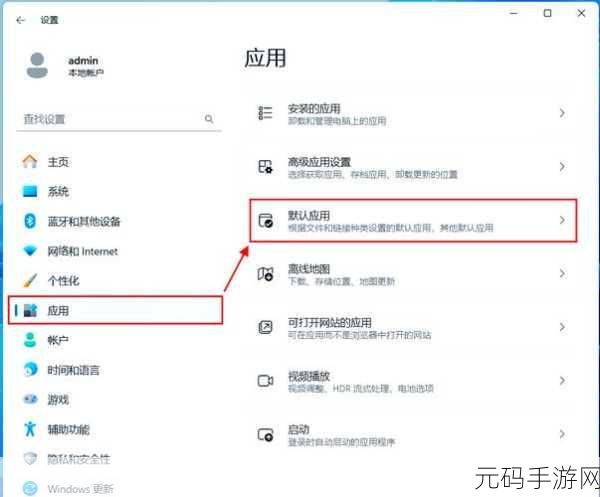The image size is (600, 497).
Task: Click the 离线地图 map icon
Action: 265,274
